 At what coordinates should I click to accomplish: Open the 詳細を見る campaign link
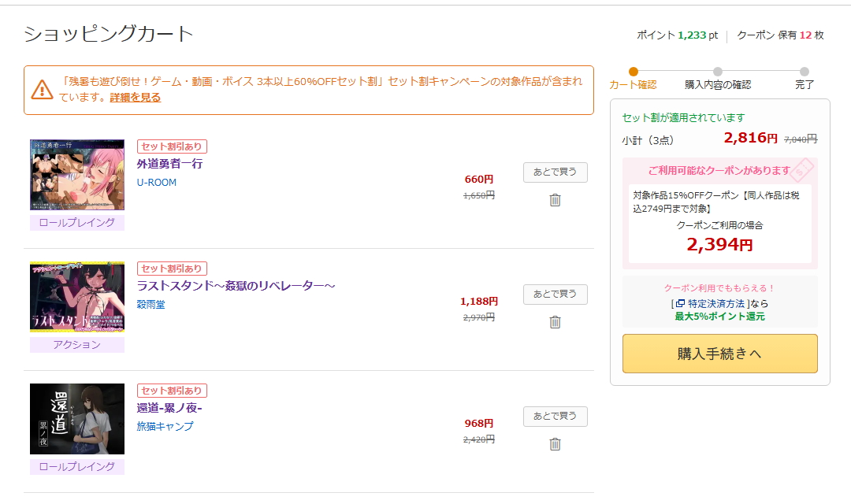[136, 98]
